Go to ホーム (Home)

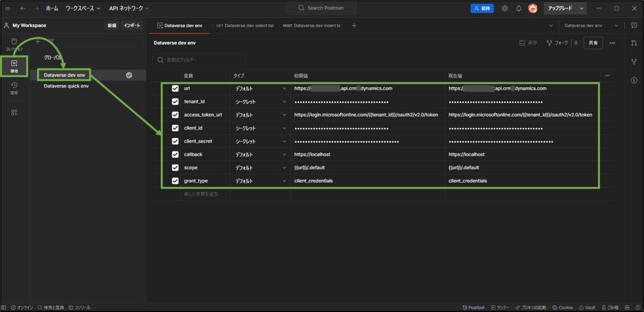52,8
